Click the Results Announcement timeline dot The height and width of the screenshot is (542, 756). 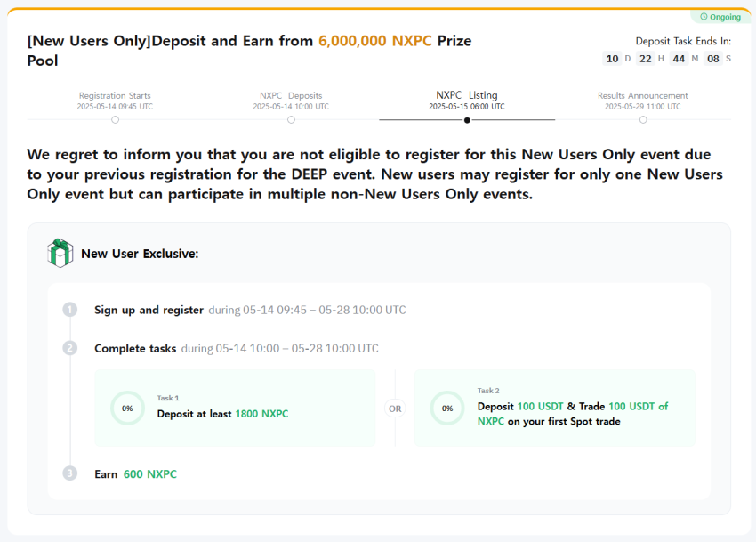[643, 119]
